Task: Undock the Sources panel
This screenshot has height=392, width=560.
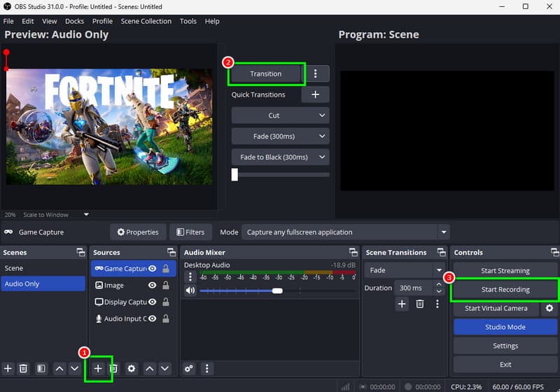Action: coord(171,253)
